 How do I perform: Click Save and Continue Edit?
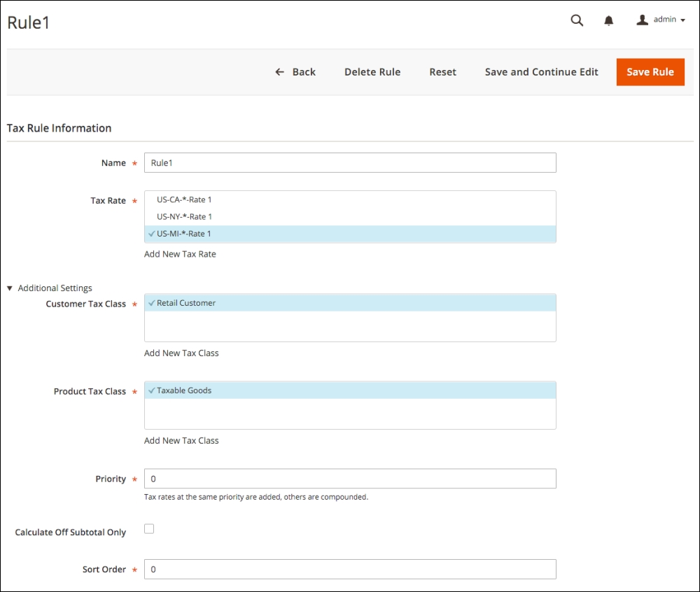[541, 72]
